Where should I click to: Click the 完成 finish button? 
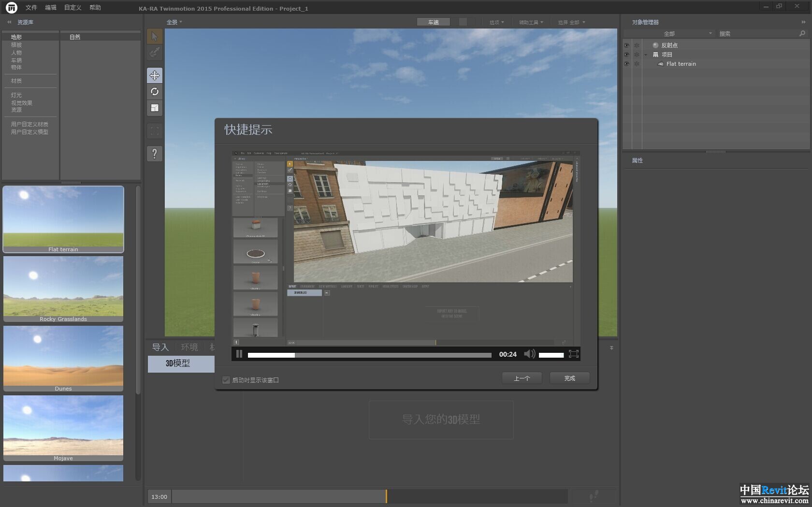click(x=570, y=378)
